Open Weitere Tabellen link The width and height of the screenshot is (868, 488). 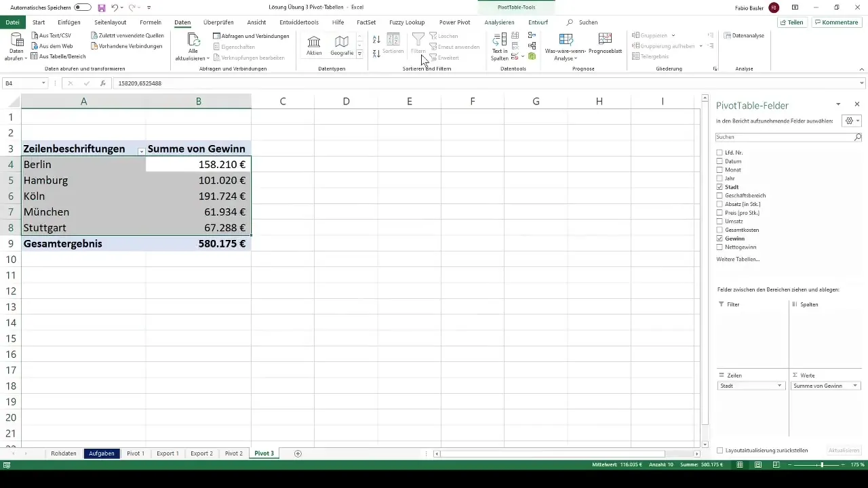coord(738,260)
